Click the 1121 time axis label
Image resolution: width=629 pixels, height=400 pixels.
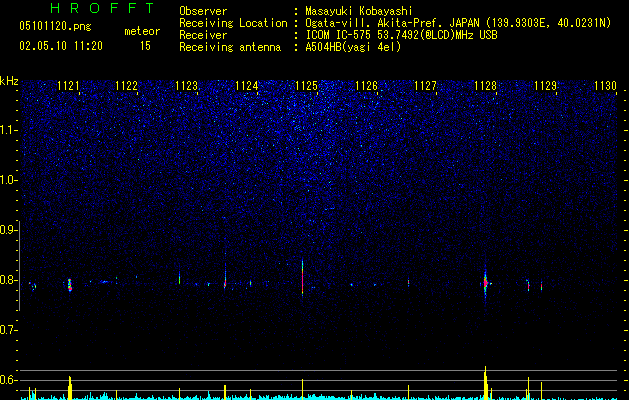coord(68,86)
